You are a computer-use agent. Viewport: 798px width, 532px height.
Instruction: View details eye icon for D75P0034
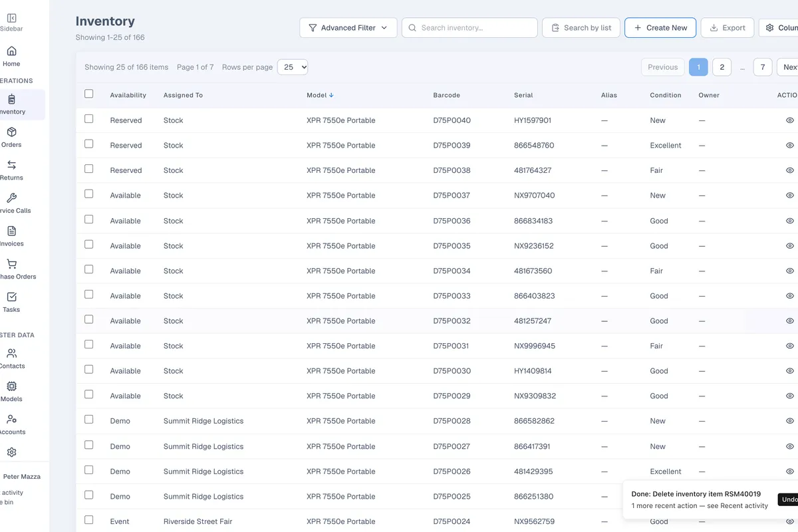pyautogui.click(x=790, y=271)
